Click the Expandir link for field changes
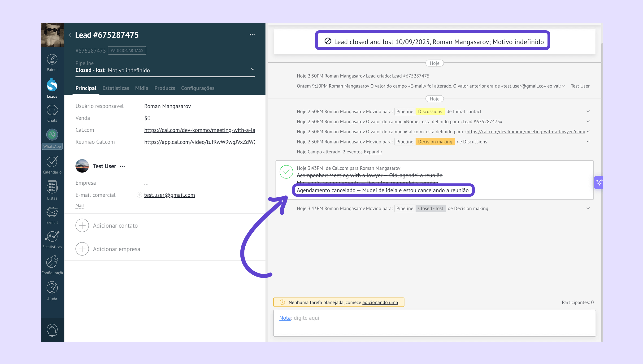643x364 pixels. pyautogui.click(x=373, y=152)
